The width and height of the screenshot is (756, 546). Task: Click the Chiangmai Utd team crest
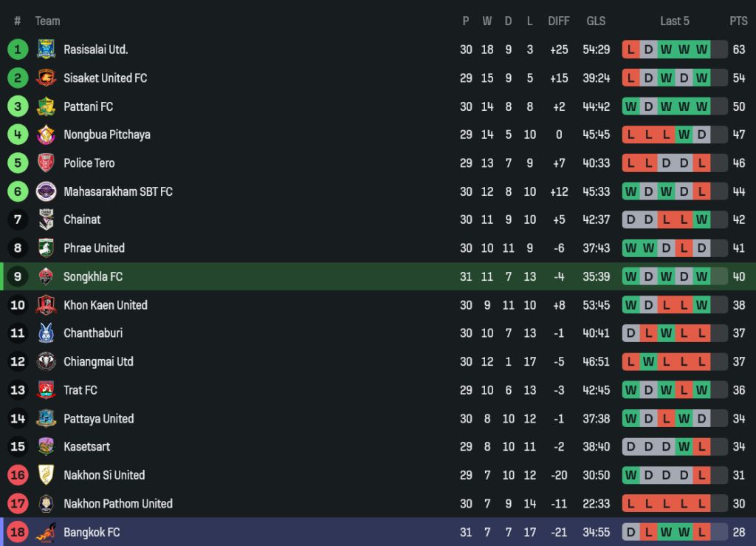tap(46, 362)
